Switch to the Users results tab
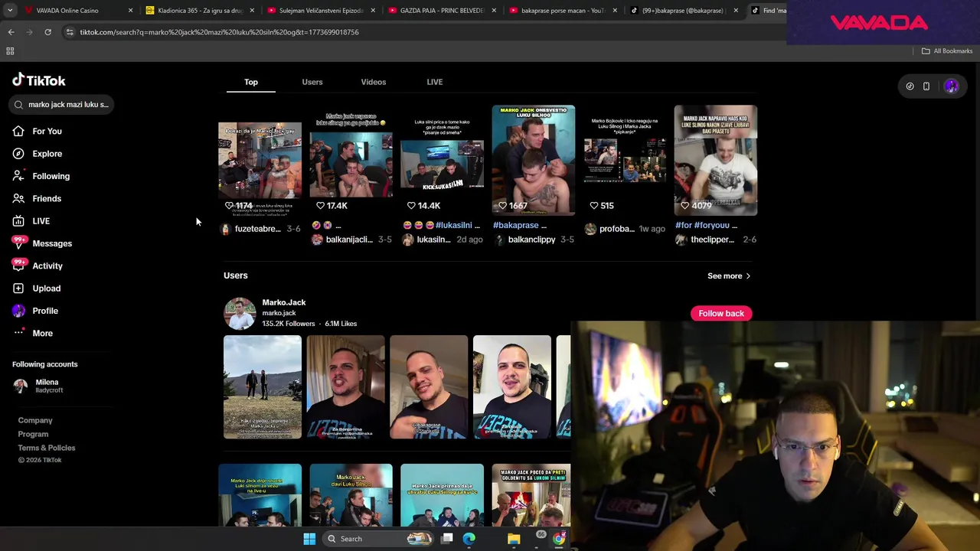 click(x=312, y=82)
